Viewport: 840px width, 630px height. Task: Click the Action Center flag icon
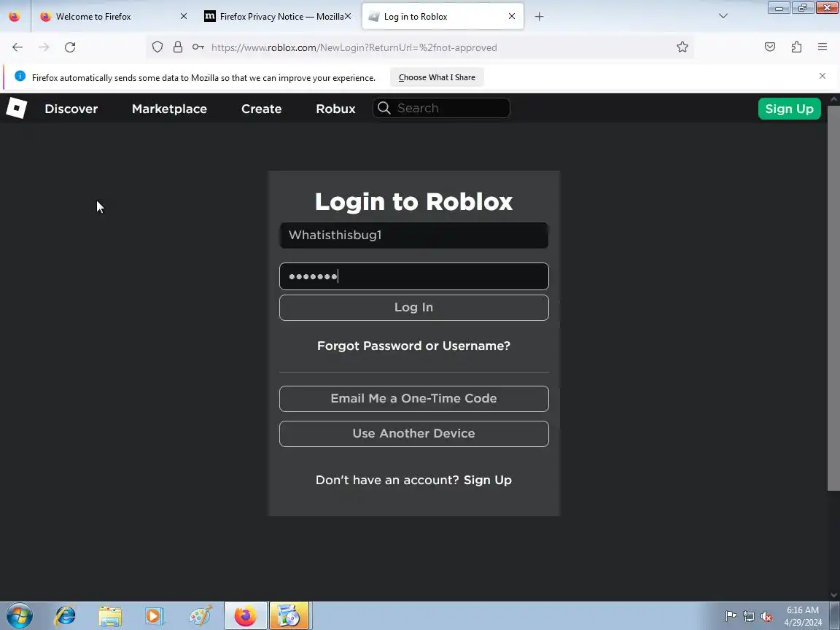click(x=731, y=616)
